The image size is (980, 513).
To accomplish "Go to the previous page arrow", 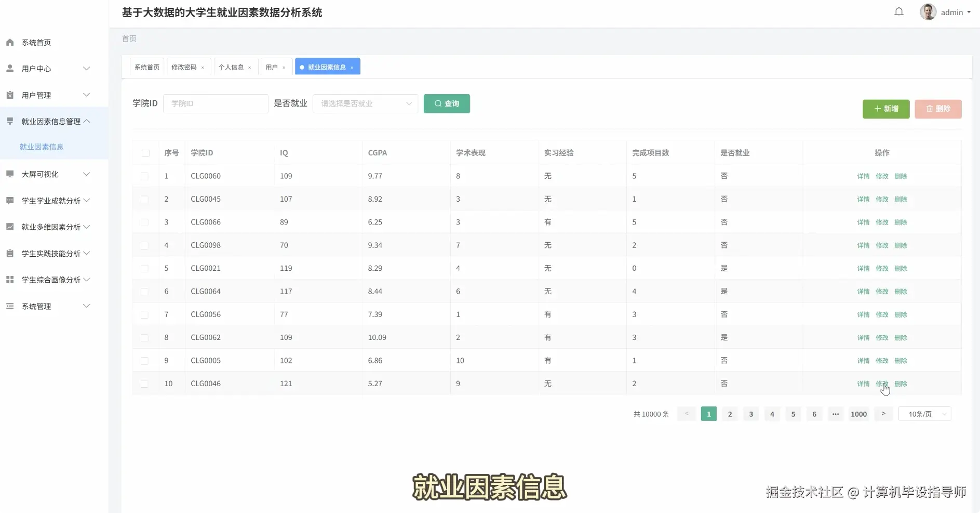I will tap(687, 414).
